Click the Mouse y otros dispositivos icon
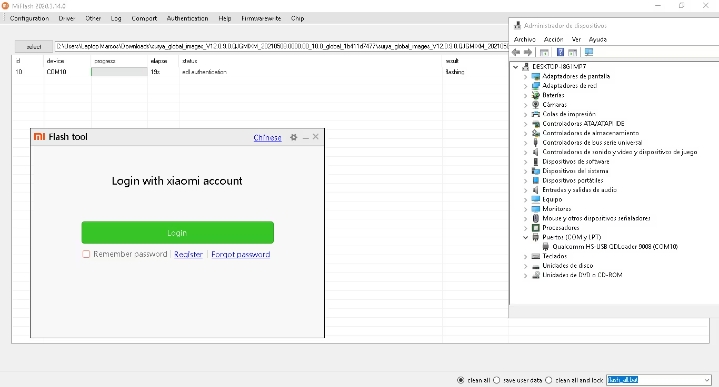The width and height of the screenshot is (719, 387). [x=536, y=218]
